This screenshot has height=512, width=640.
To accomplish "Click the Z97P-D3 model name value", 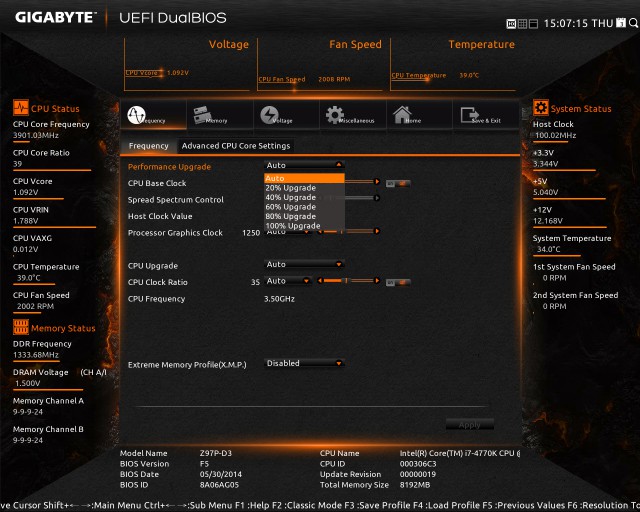I will [x=216, y=453].
